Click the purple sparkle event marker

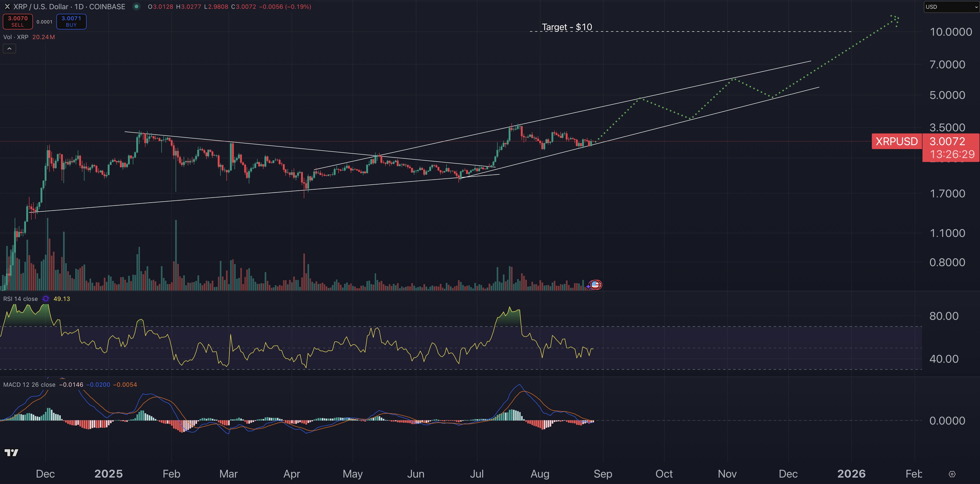[589, 286]
